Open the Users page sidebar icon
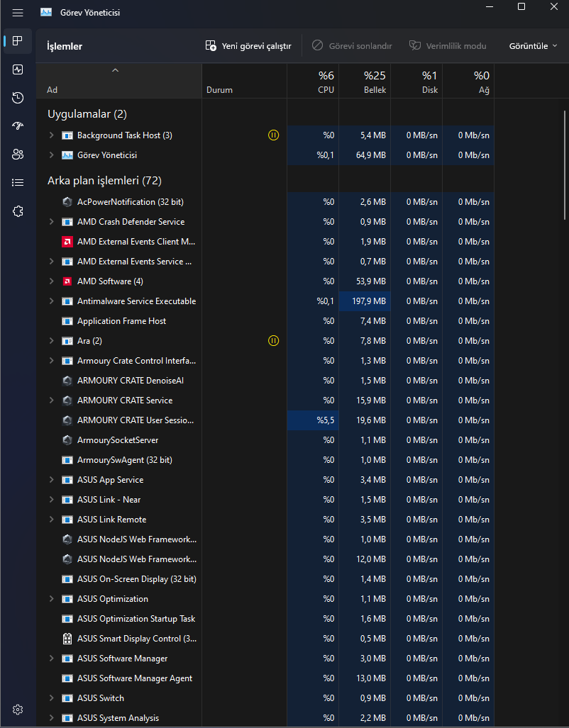This screenshot has height=728, width=569. click(x=18, y=154)
